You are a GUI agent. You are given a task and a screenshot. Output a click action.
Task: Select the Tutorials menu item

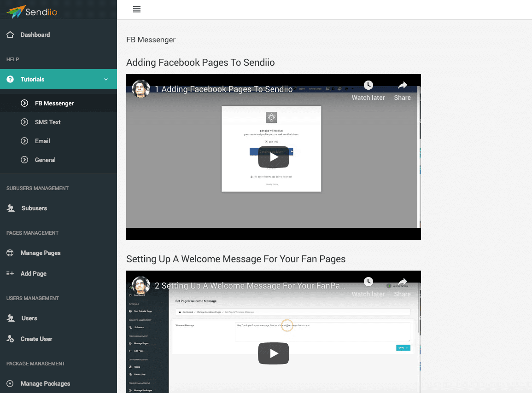coord(58,79)
